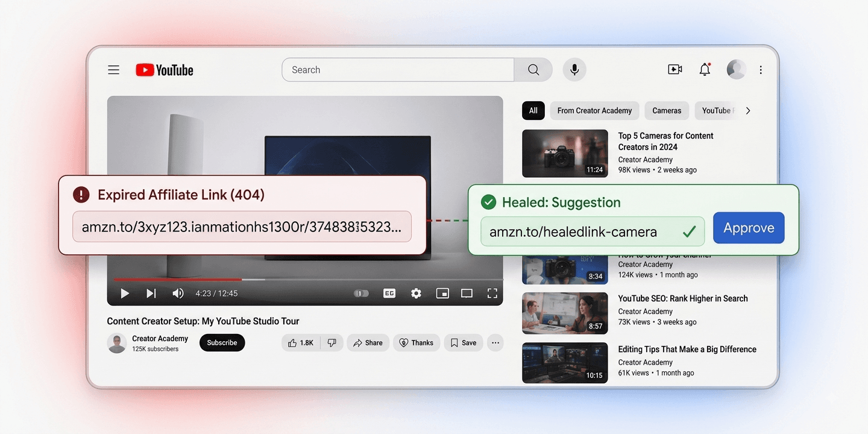Open the player settings gear

pos(416,294)
